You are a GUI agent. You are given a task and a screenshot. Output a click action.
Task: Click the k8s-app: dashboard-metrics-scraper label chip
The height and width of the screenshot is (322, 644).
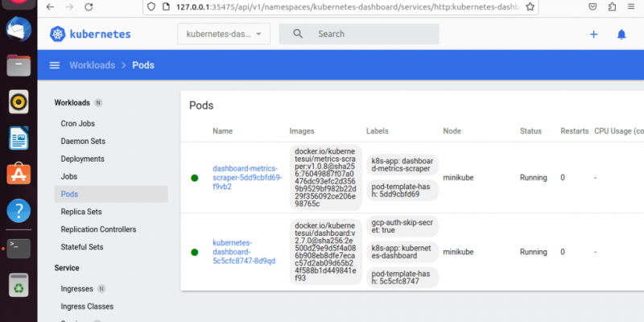pyautogui.click(x=402, y=165)
